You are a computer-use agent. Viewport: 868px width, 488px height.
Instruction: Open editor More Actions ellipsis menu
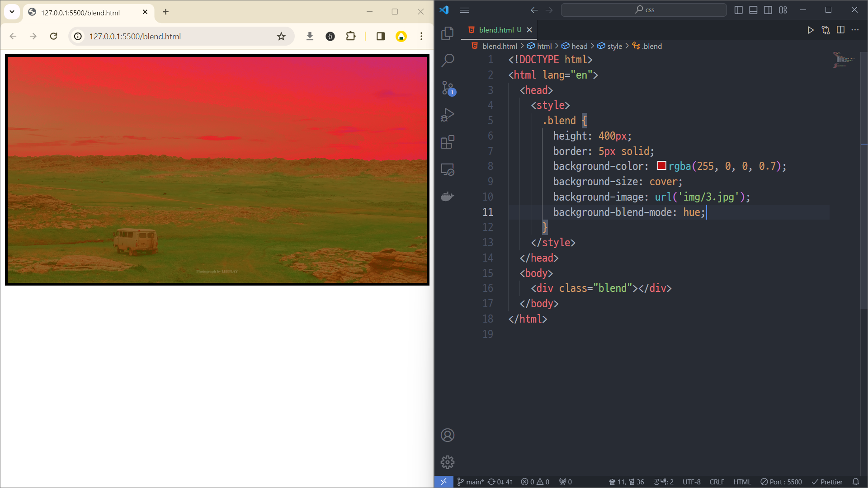[855, 30]
